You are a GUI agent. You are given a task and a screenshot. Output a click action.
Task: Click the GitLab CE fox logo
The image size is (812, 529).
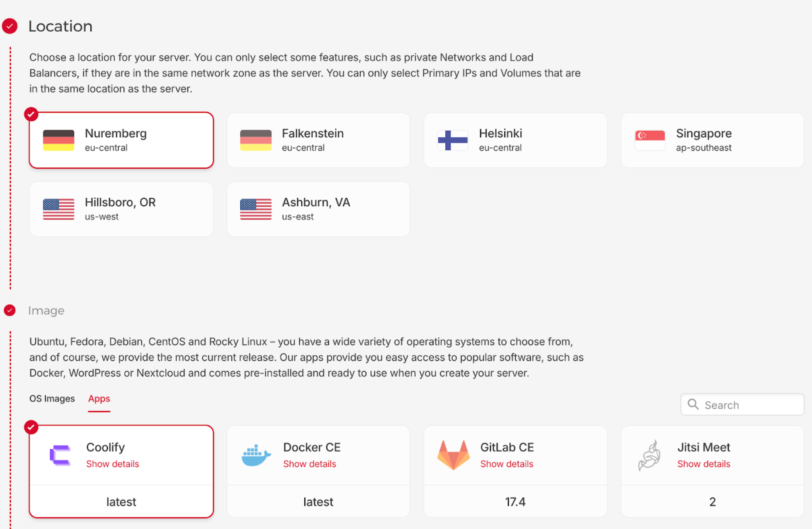453,455
